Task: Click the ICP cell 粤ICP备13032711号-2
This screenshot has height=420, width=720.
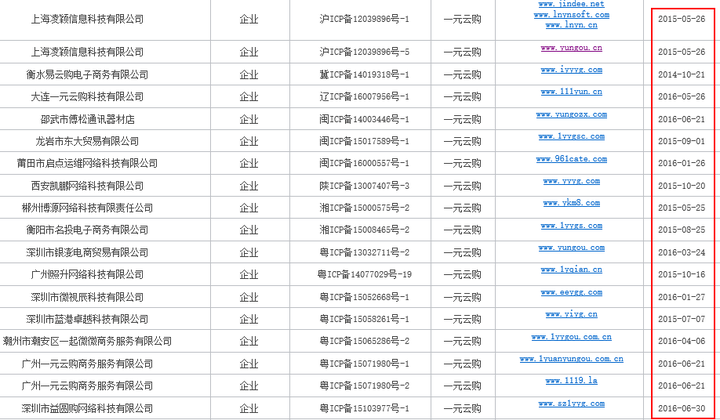Action: [x=364, y=252]
